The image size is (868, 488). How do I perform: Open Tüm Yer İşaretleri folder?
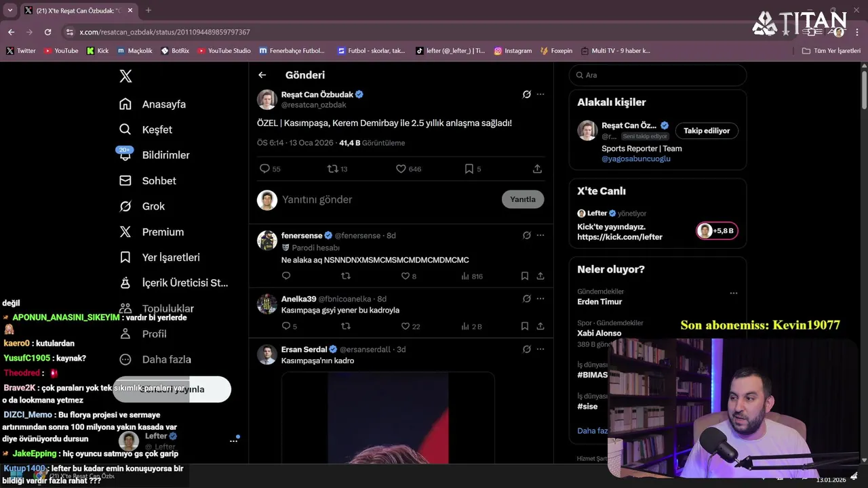[831, 51]
